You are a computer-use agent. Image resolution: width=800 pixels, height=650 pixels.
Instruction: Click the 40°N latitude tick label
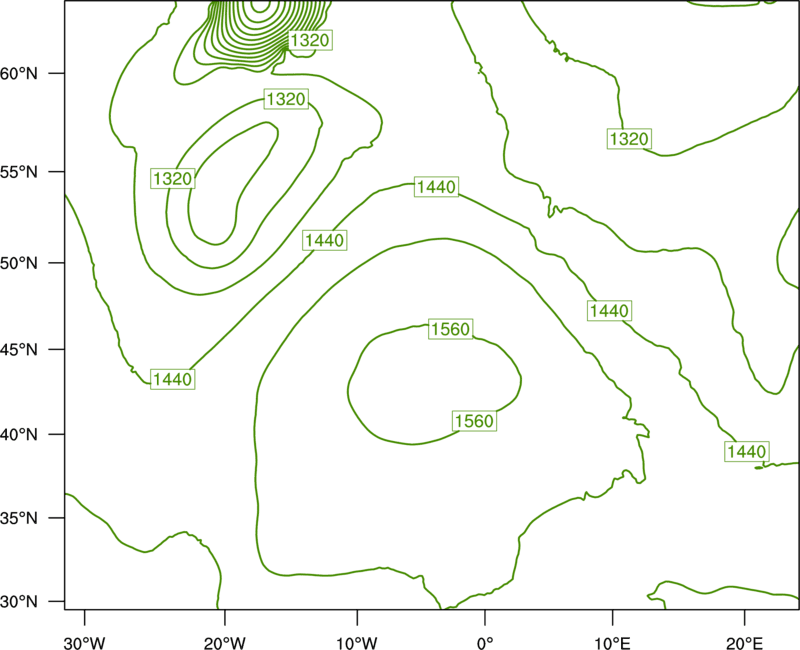coord(19,435)
